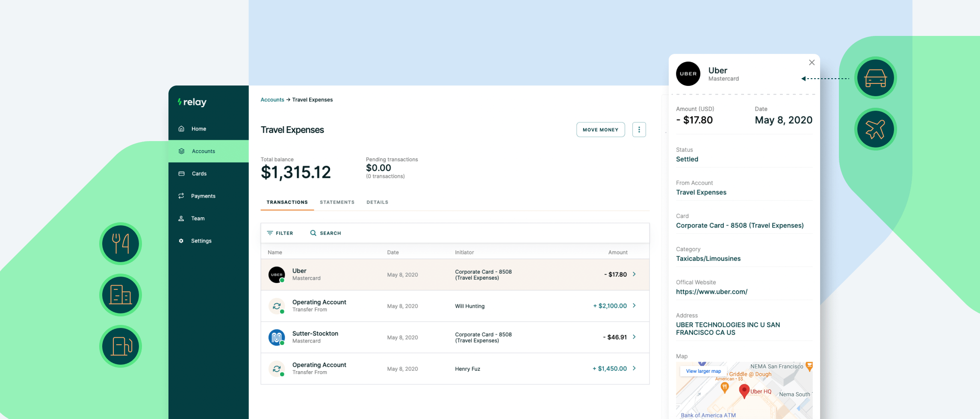Click the Uber location map

[x=744, y=390]
